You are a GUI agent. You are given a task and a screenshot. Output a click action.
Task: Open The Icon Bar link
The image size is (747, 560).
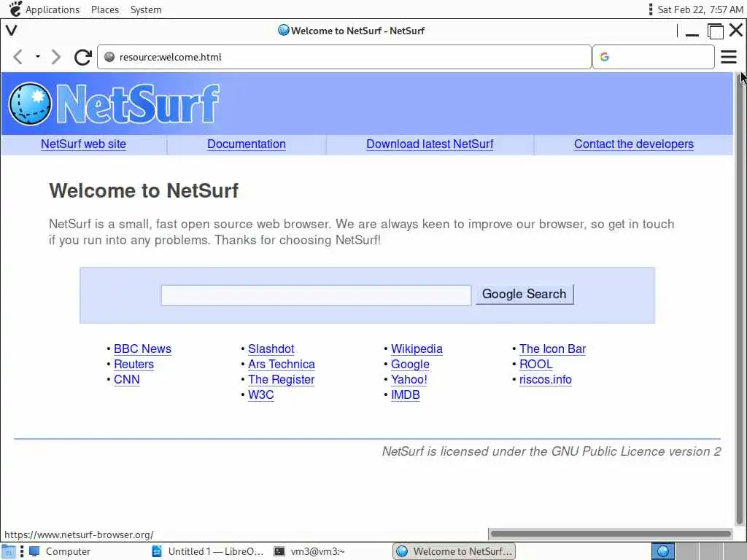click(553, 349)
